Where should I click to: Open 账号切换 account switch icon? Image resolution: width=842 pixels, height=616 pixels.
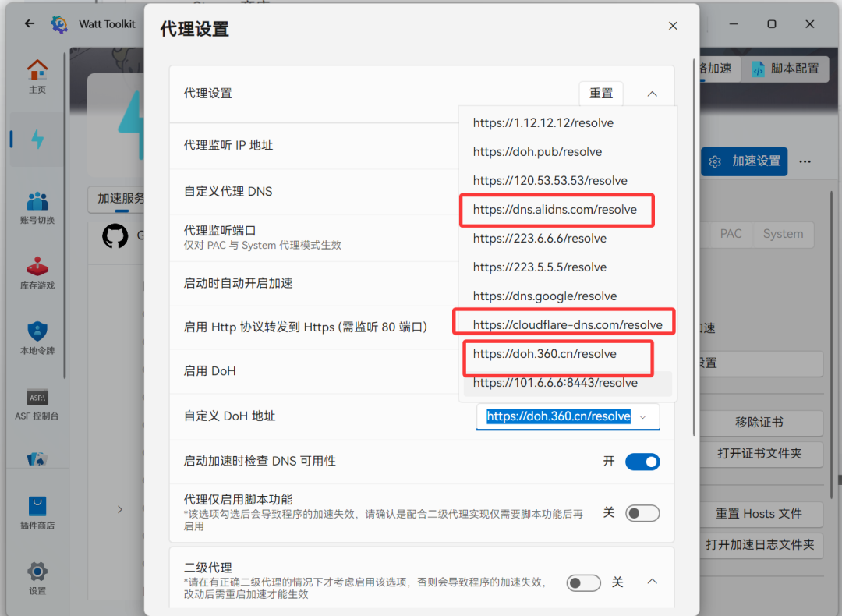37,207
